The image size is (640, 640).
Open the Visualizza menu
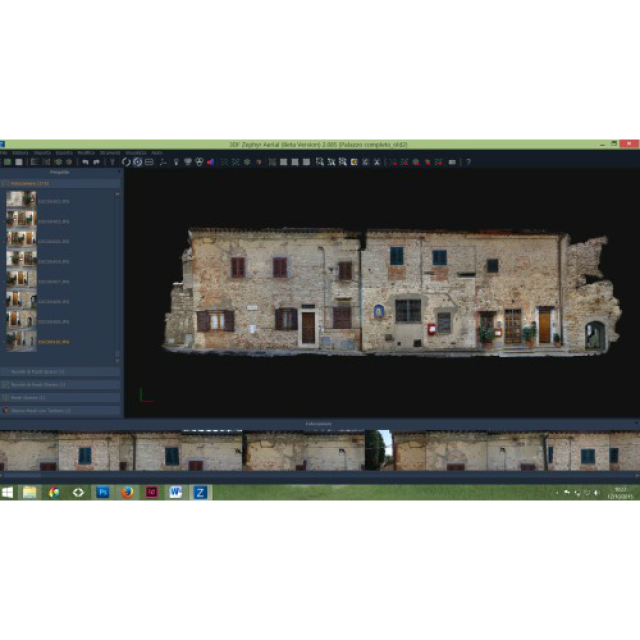point(135,153)
